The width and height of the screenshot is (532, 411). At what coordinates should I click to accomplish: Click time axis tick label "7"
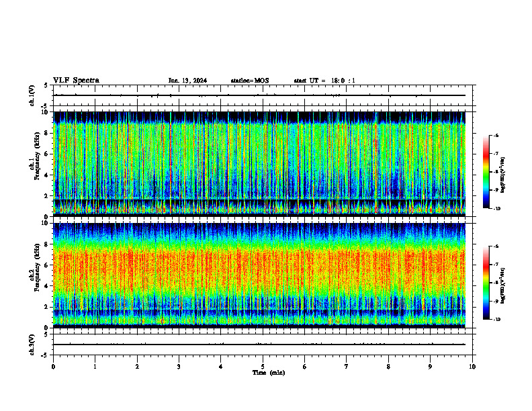[x=347, y=367]
